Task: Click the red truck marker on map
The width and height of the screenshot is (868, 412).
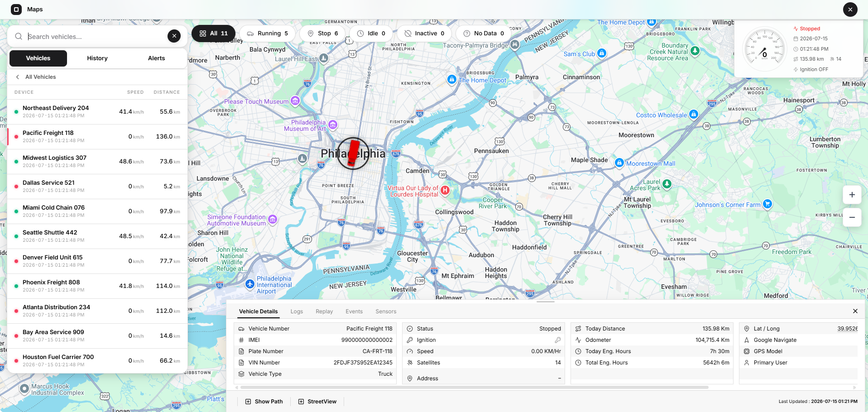Action: point(353,153)
